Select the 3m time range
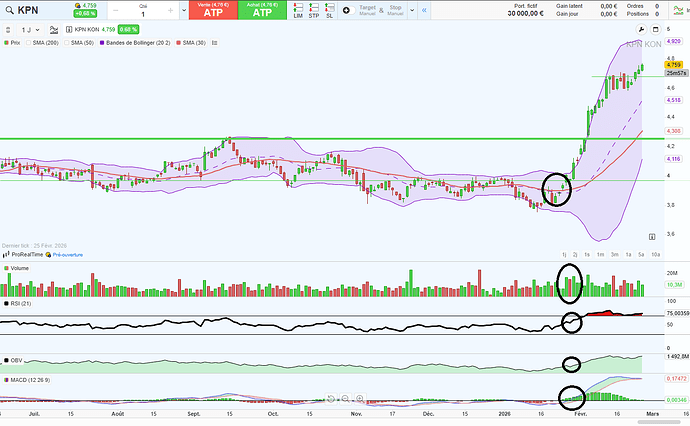The height and width of the screenshot is (426, 690). [x=614, y=255]
